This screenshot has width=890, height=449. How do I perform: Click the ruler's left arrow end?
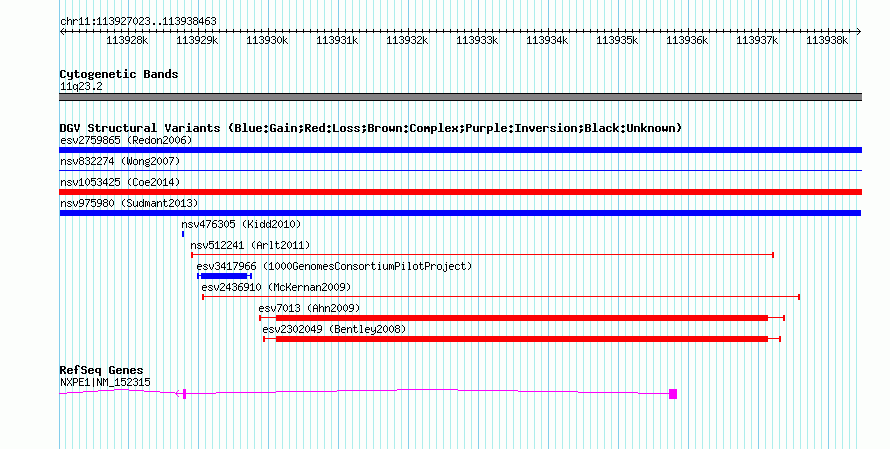pyautogui.click(x=62, y=32)
